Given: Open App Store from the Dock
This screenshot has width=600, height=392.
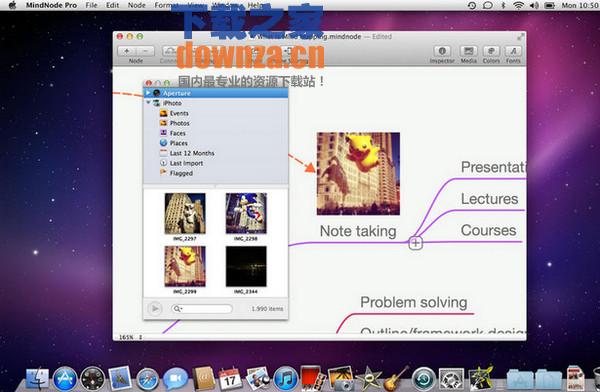Looking at the screenshot, I should [x=65, y=378].
